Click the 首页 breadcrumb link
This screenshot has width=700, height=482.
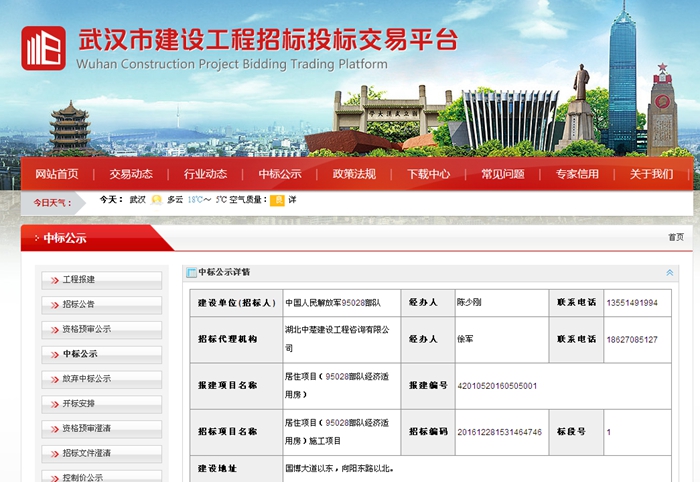click(x=675, y=238)
